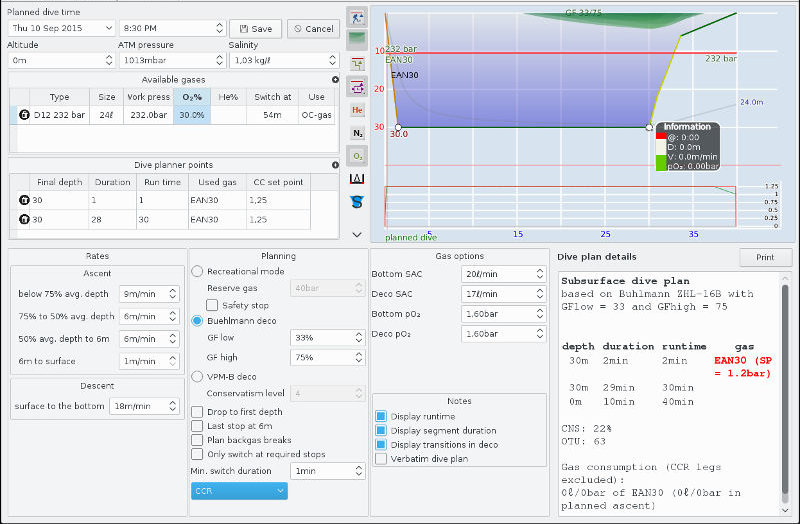This screenshot has height=524, width=800.
Task: Open the CCR dive mode dropdown
Action: point(238,491)
